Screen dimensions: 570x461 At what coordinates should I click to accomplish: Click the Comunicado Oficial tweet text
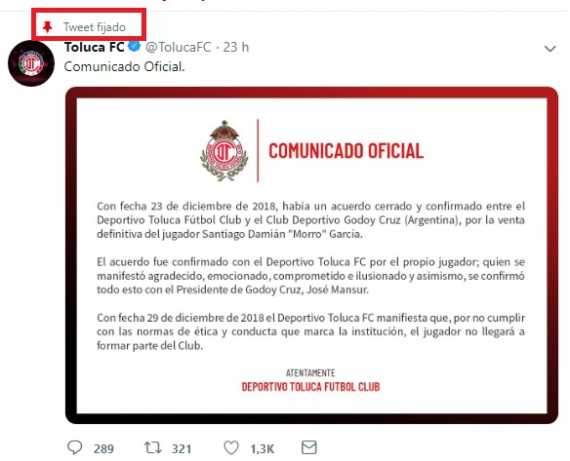pyautogui.click(x=124, y=67)
